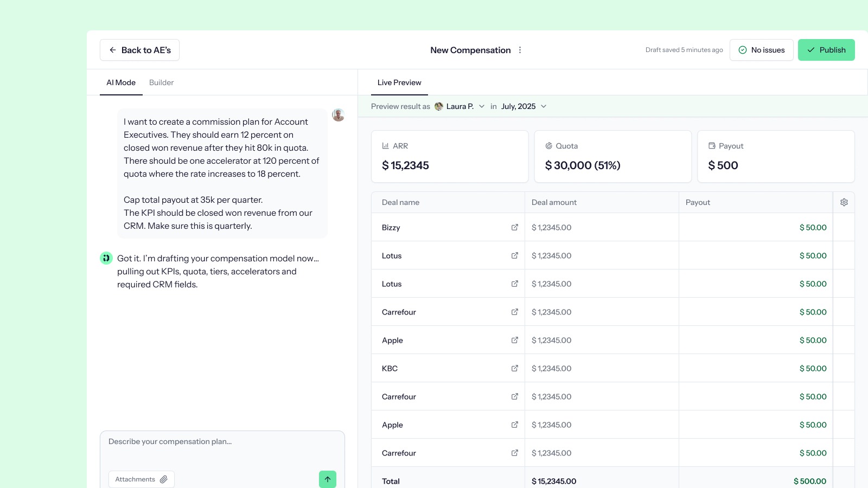Click the back arrow beside Back to AE's
Image resolution: width=868 pixels, height=488 pixels.
pos(112,50)
